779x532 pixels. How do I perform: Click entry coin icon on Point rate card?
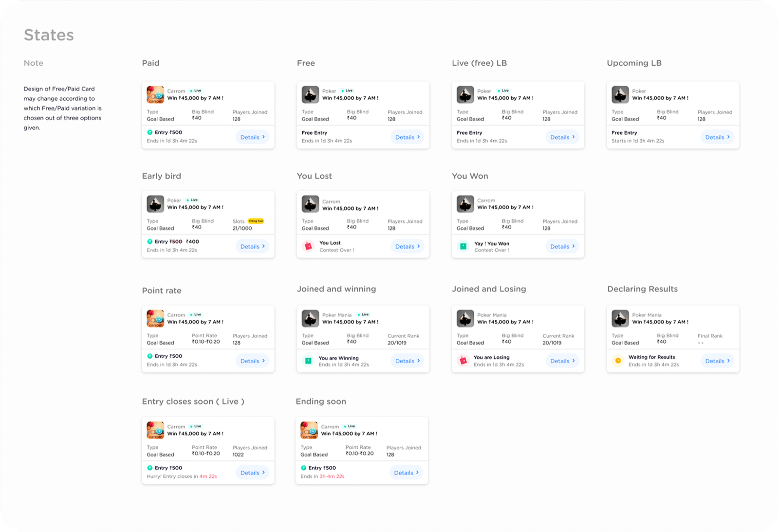(x=150, y=356)
